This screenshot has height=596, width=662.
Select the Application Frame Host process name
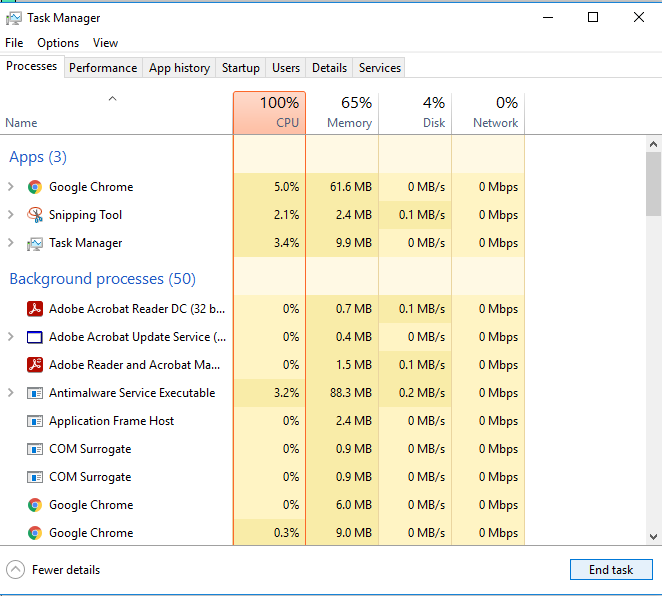coord(111,421)
